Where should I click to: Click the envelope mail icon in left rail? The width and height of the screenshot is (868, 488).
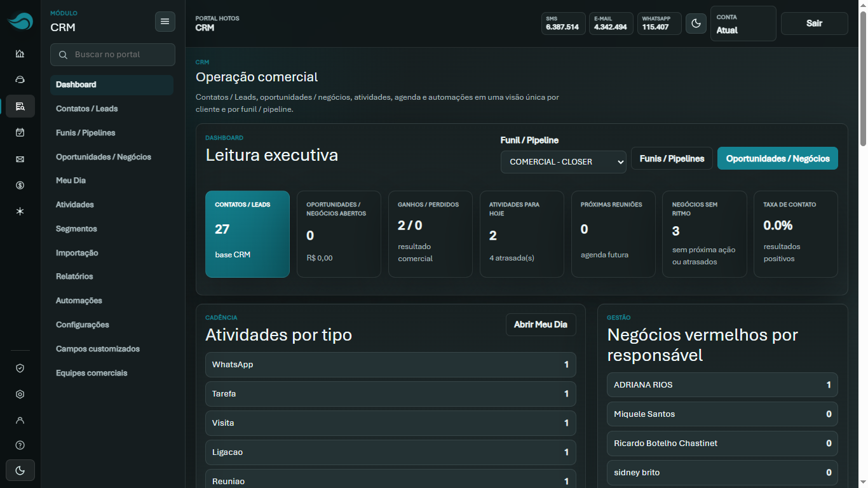(20, 159)
